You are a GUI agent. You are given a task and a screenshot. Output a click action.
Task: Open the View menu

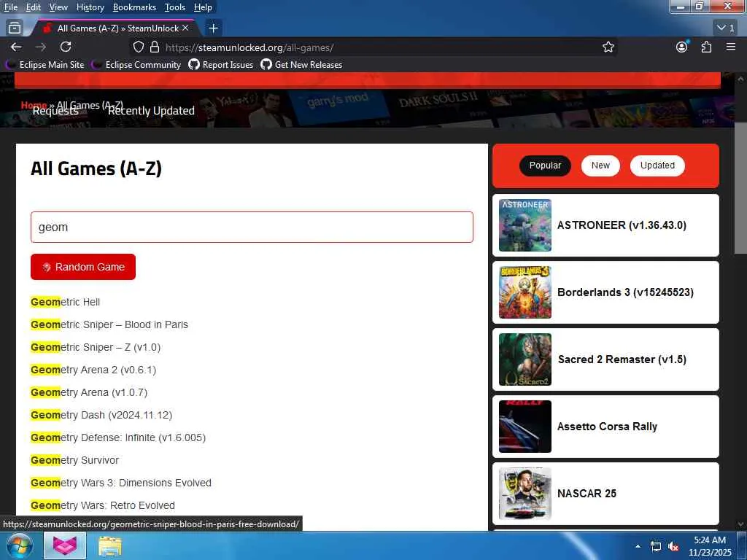pyautogui.click(x=58, y=7)
